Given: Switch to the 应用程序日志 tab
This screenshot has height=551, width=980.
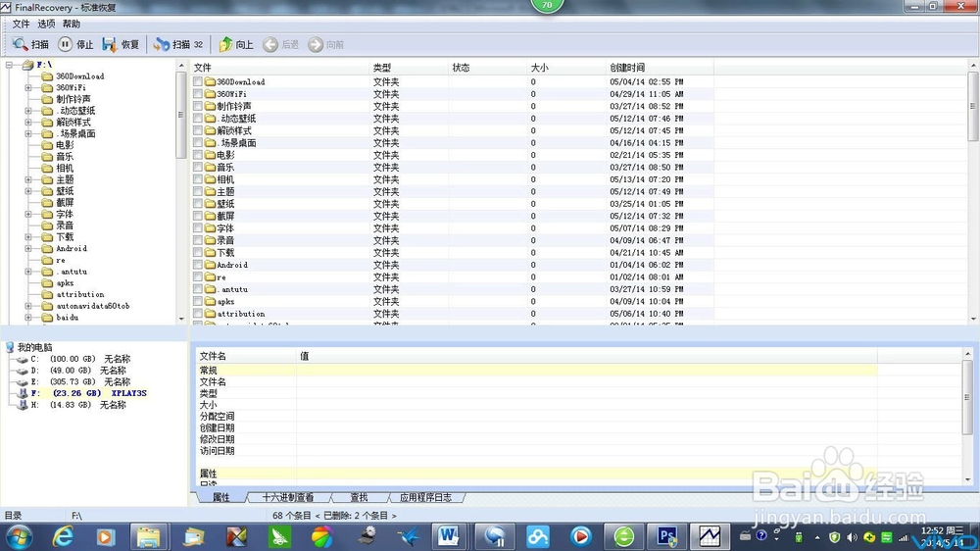Looking at the screenshot, I should point(425,497).
